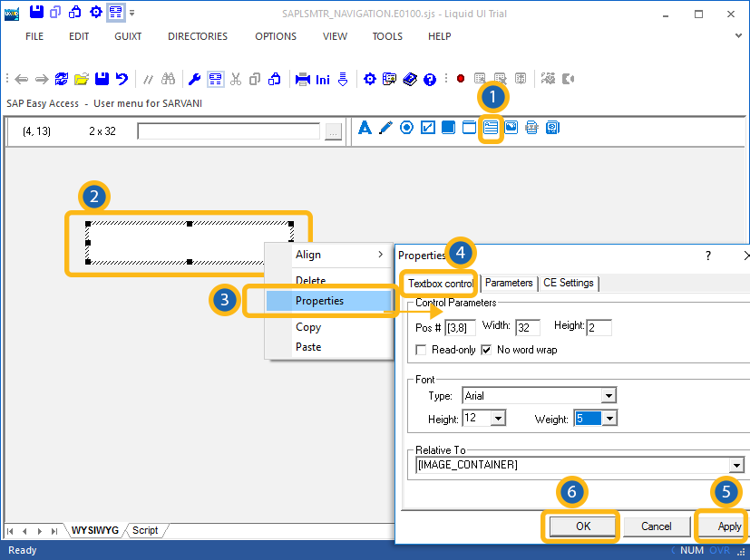This screenshot has height=560, width=750.
Task: Click the printer icon in toolbar
Action: click(302, 80)
